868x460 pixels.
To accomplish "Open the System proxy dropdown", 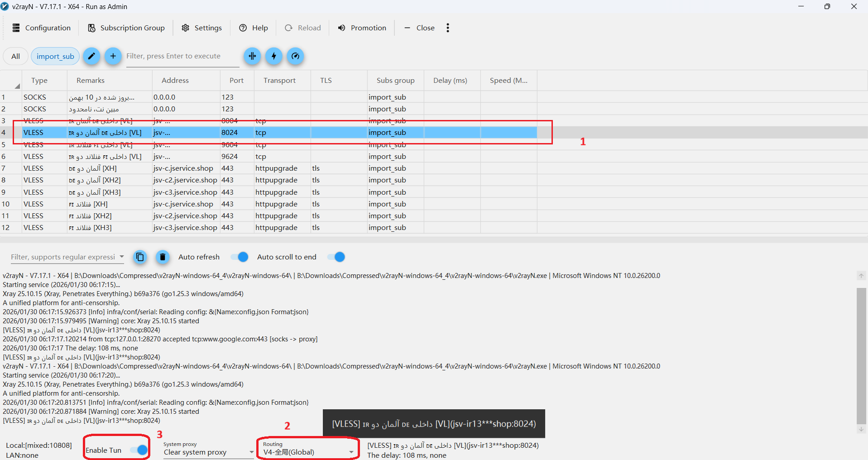I will tap(251, 452).
